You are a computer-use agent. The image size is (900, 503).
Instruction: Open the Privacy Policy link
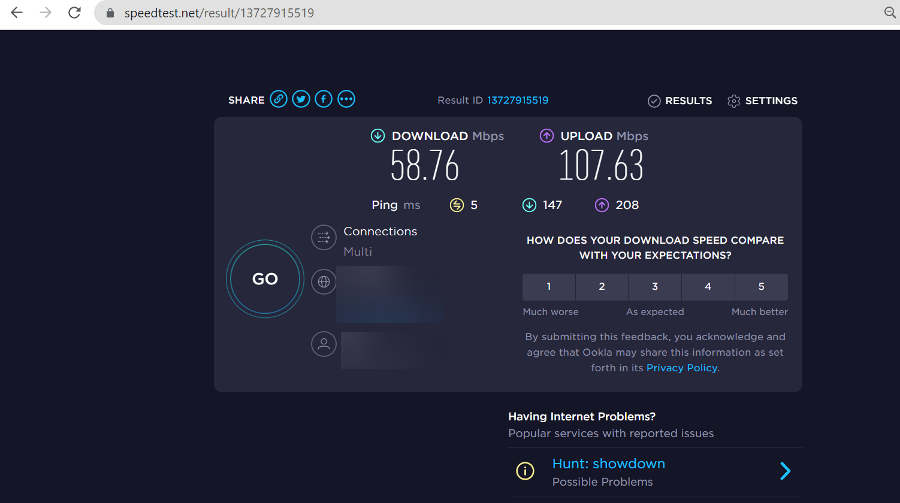click(x=682, y=367)
